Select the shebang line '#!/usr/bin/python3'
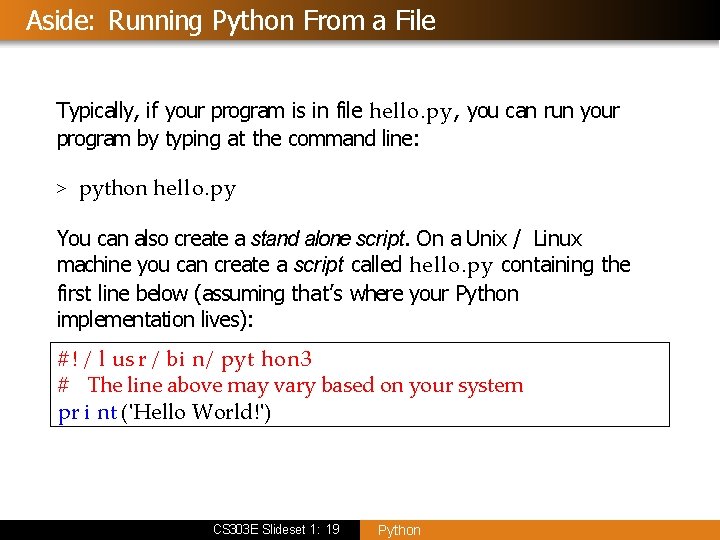Viewport: 720px width, 540px height. 185,360
